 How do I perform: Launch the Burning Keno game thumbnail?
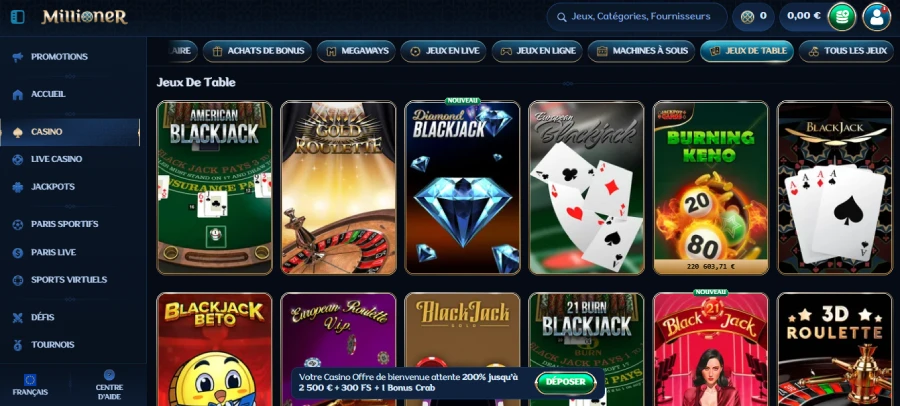(711, 188)
